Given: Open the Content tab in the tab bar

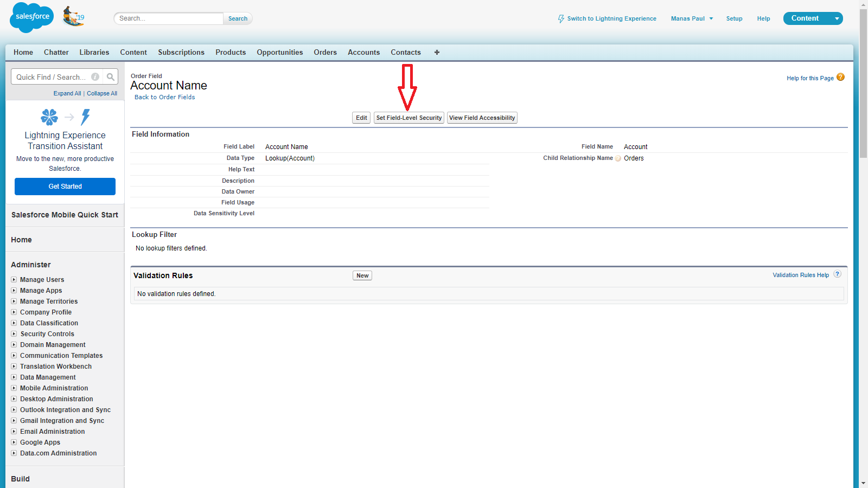Looking at the screenshot, I should pyautogui.click(x=133, y=53).
